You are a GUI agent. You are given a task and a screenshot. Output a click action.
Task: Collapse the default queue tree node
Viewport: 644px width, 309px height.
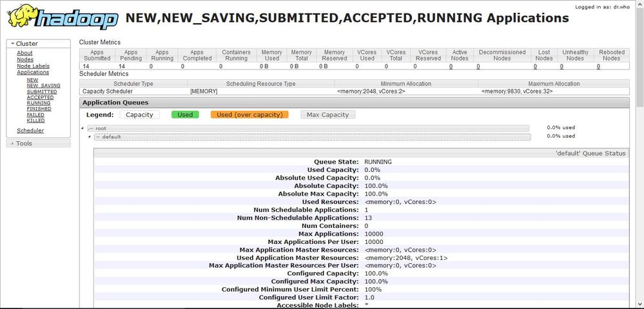[x=90, y=136]
